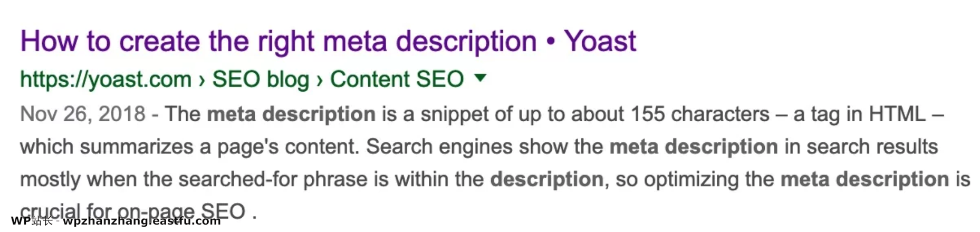The width and height of the screenshot is (980, 232).
Task: Click bold 'description' before 'so optimizing'
Action: (x=546, y=179)
